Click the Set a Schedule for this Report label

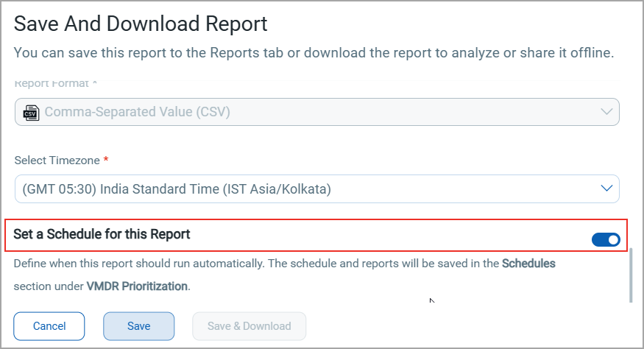[102, 234]
